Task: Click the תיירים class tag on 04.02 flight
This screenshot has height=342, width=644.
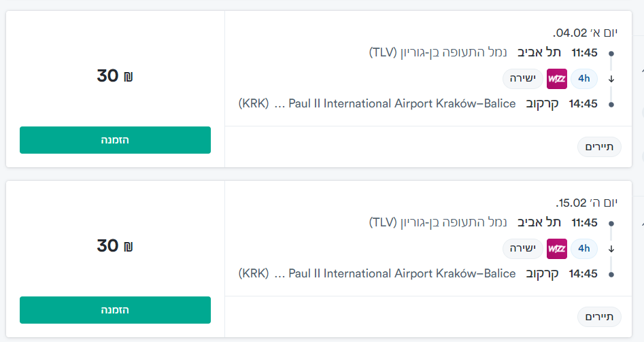Action: [599, 147]
